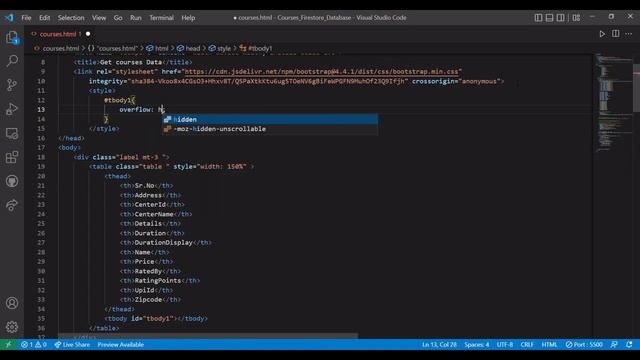
Task: Open GitHub view in activity bar
Action: [x=12, y=181]
